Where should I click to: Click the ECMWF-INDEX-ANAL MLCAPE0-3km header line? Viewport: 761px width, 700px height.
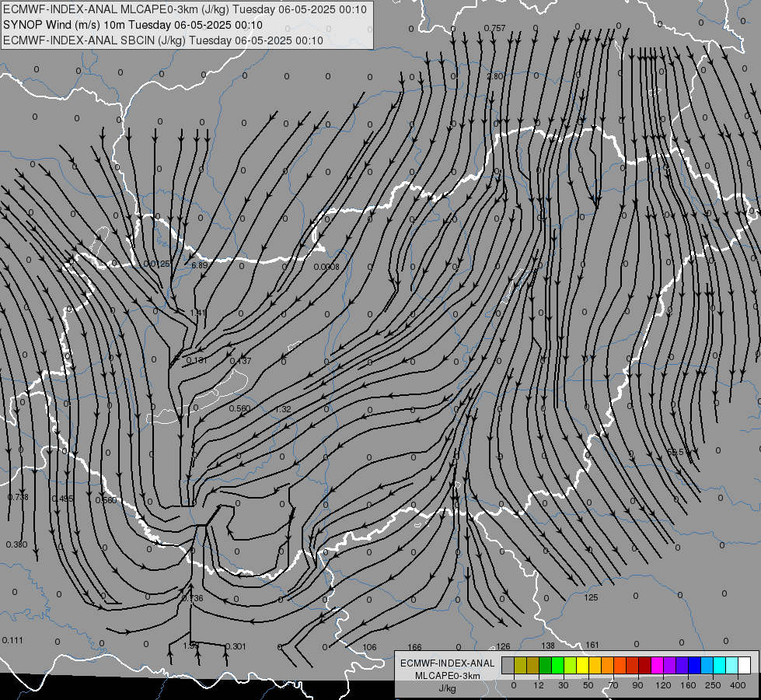[x=185, y=9]
